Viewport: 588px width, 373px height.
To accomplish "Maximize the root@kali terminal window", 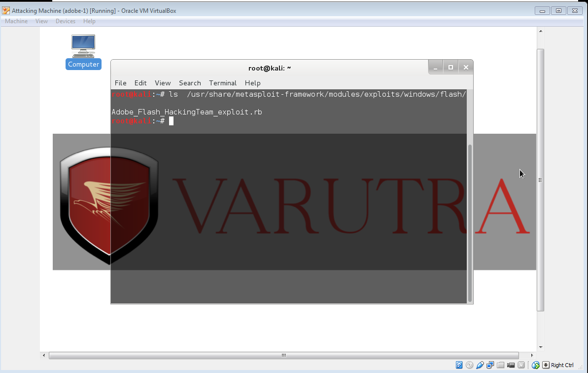I will pyautogui.click(x=451, y=68).
